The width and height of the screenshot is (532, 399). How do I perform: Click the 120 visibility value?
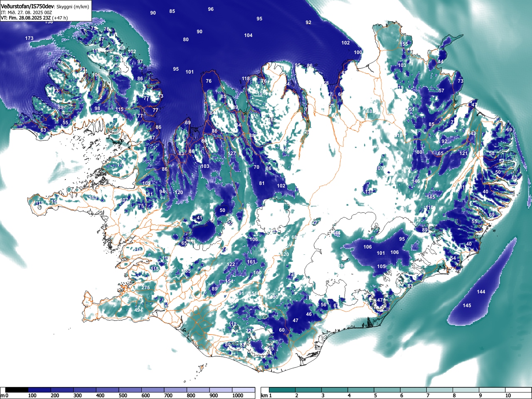pos(179,192)
